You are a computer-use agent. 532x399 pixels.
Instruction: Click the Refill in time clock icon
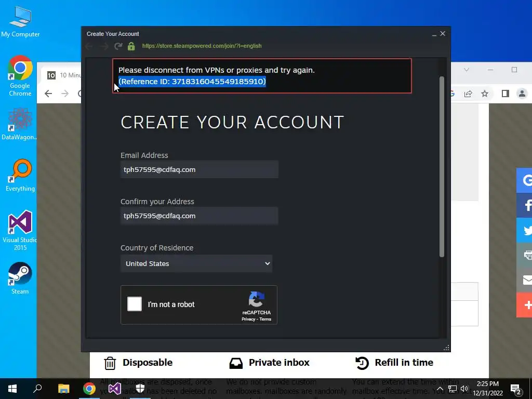click(362, 363)
